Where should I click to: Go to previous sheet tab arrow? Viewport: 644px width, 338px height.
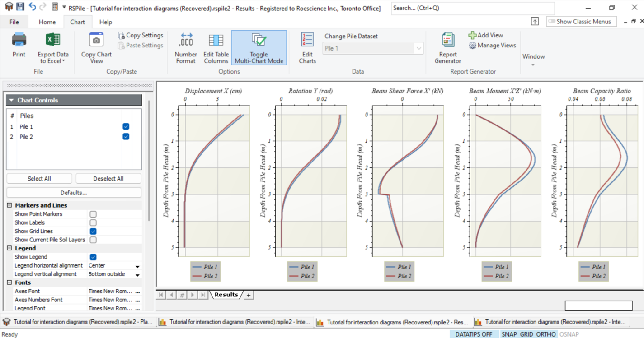tap(171, 295)
